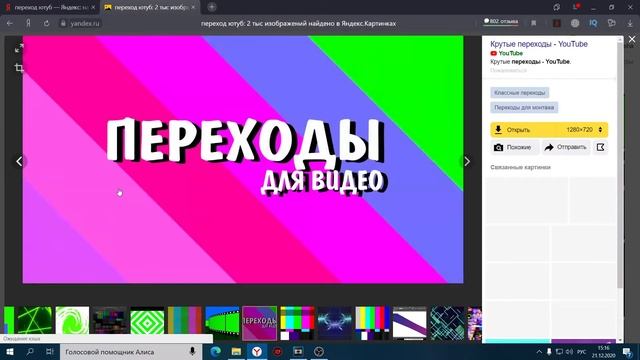Image resolution: width=640 pixels, height=360 pixels.
Task: Open the dark red extension icon
Action: tap(556, 23)
